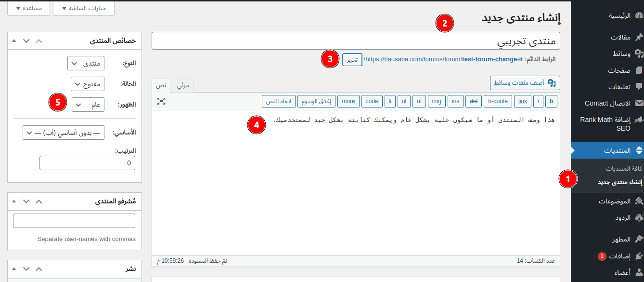
Task: Open the النوع dropdown
Action: [86, 63]
